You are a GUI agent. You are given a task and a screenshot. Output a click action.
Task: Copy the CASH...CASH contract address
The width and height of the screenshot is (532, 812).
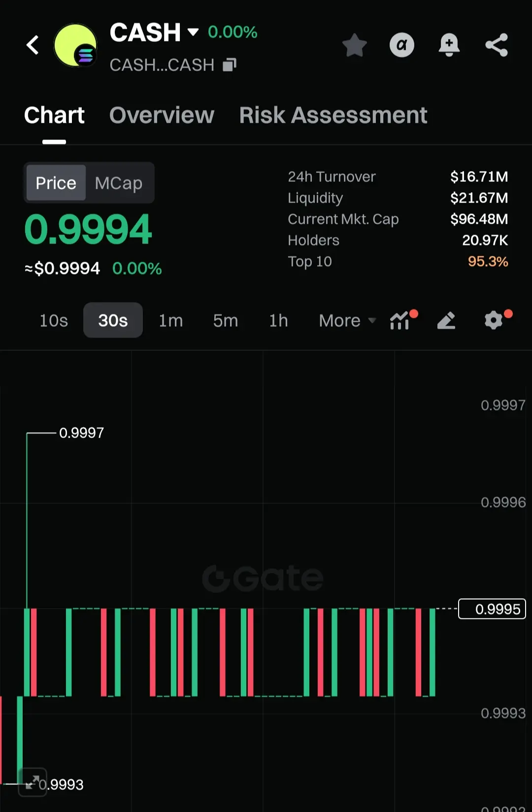230,65
